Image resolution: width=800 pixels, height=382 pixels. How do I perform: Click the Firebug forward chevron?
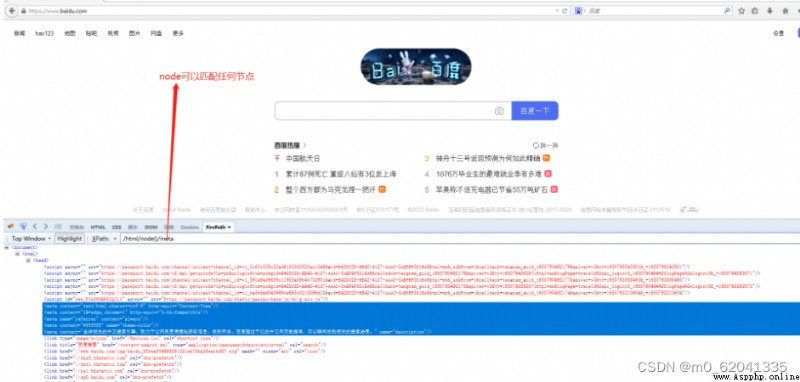45,226
